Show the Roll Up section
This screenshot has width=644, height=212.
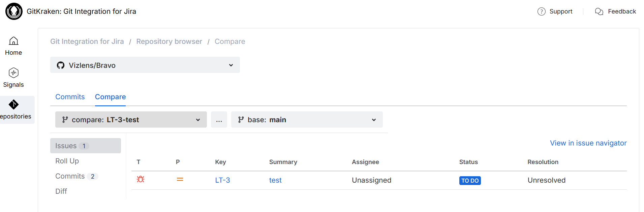[67, 161]
